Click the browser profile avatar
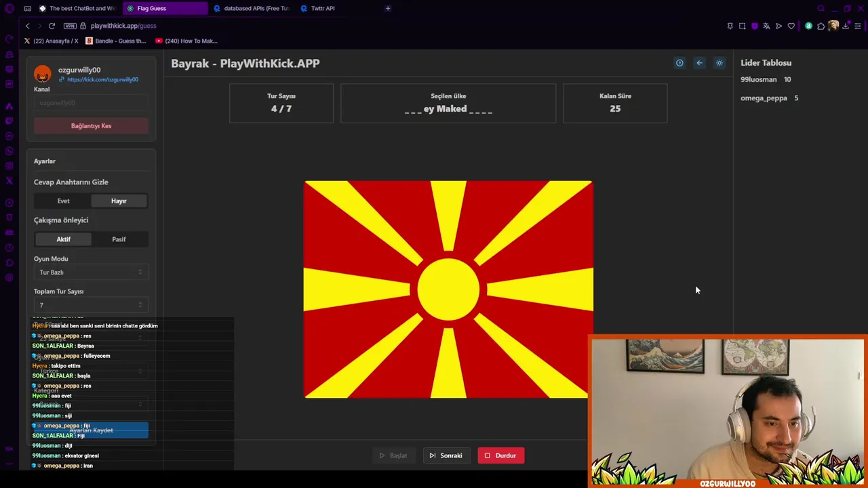Image resolution: width=868 pixels, height=488 pixels. pyautogui.click(x=833, y=26)
